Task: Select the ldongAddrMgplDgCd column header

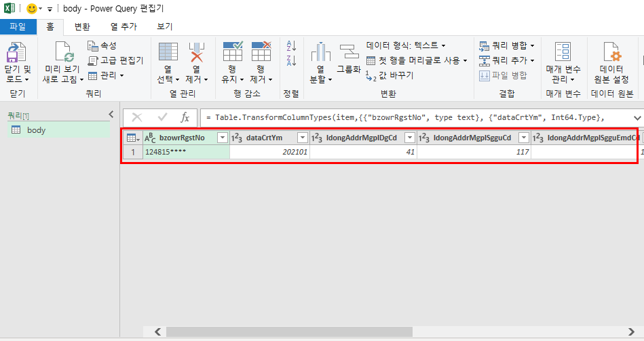Action: tap(362, 138)
